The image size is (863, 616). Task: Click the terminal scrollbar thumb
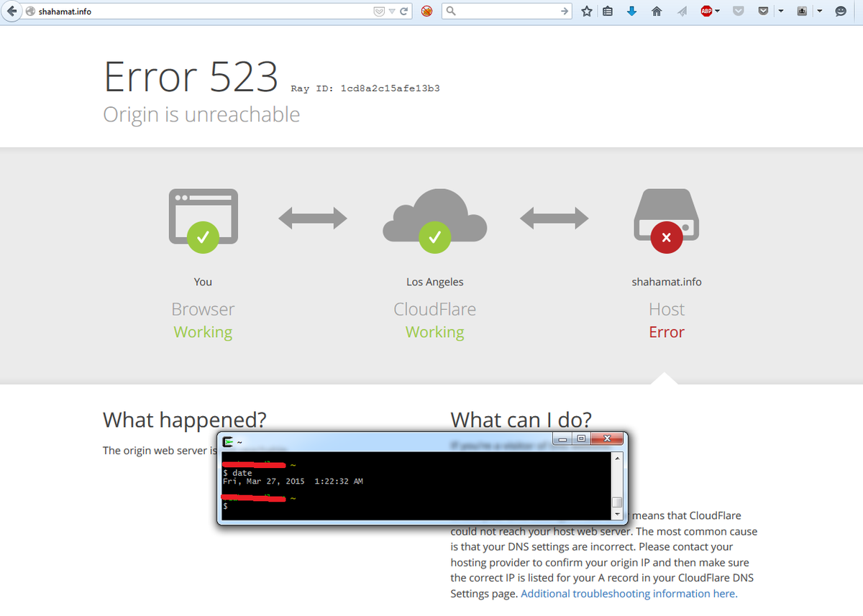click(616, 502)
